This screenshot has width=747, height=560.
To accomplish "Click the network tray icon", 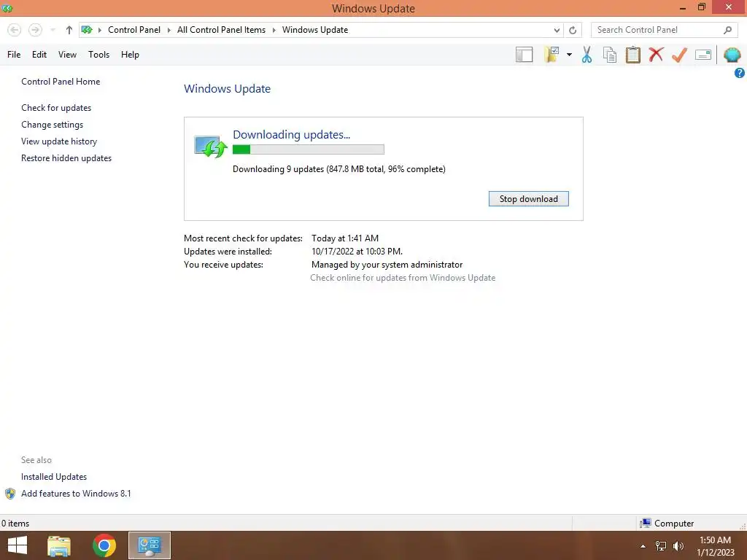I will click(661, 546).
